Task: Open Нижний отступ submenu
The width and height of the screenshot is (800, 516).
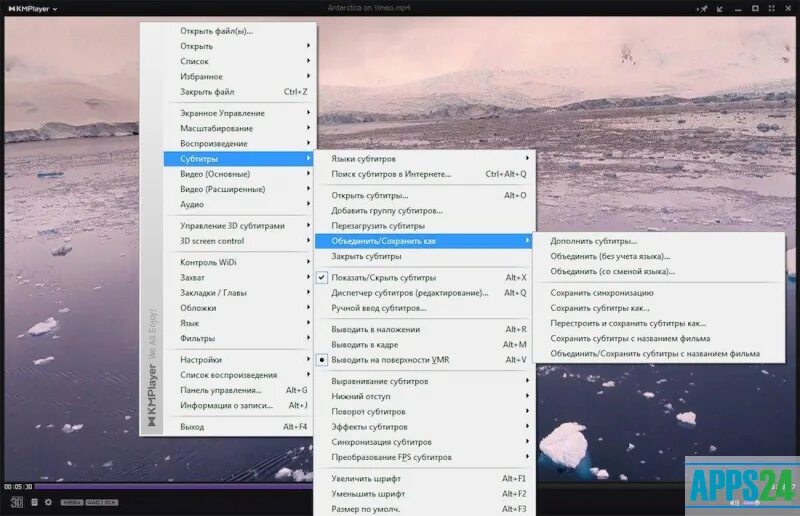Action: (x=426, y=396)
